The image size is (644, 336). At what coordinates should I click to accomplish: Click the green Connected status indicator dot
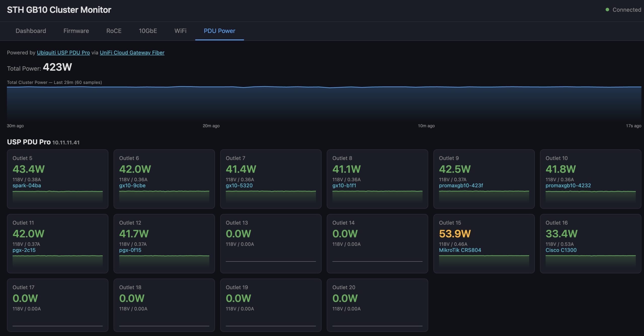tap(607, 10)
